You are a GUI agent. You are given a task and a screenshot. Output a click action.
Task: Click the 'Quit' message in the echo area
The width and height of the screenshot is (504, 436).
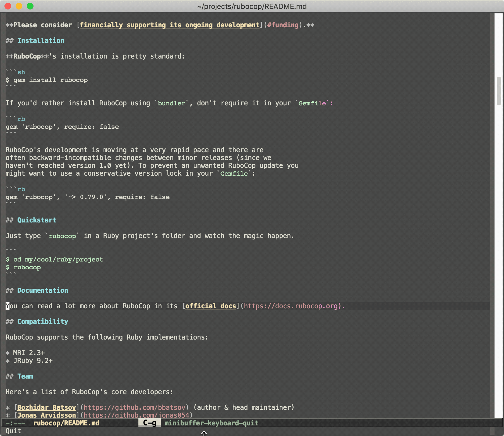[x=13, y=431]
